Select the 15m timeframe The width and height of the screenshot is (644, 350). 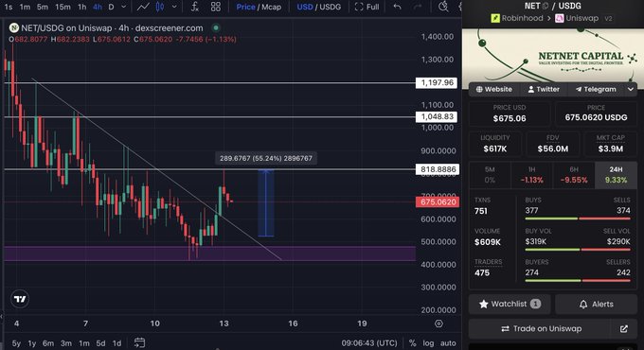click(63, 7)
